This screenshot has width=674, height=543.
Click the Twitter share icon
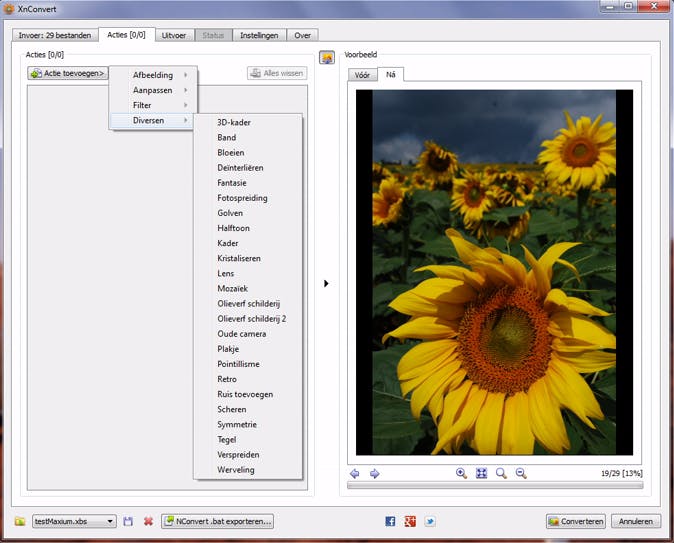click(x=430, y=521)
